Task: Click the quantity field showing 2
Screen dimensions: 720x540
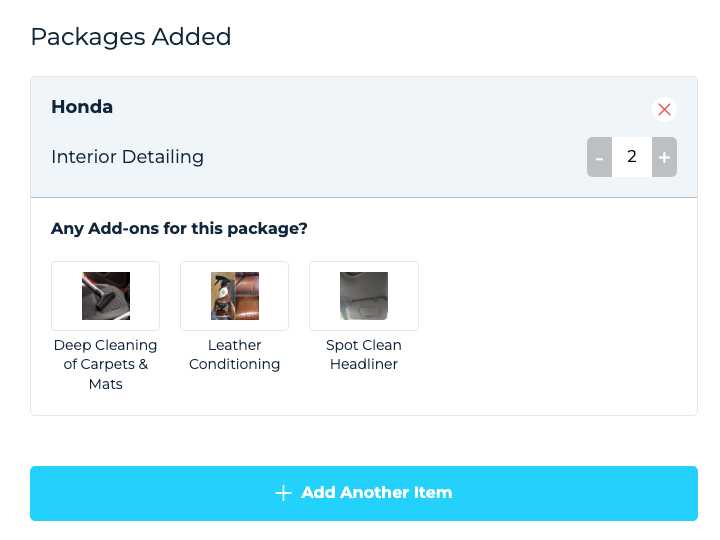Action: point(632,157)
